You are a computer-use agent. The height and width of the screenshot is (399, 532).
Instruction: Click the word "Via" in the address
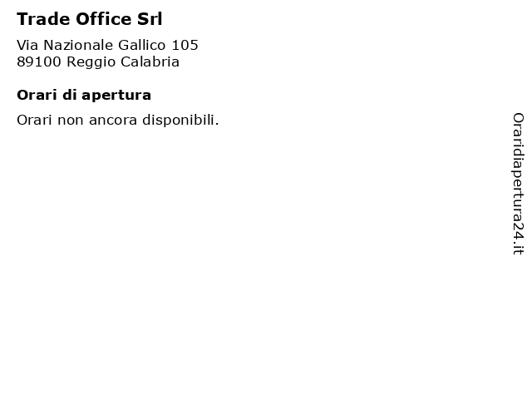pyautogui.click(x=27, y=45)
